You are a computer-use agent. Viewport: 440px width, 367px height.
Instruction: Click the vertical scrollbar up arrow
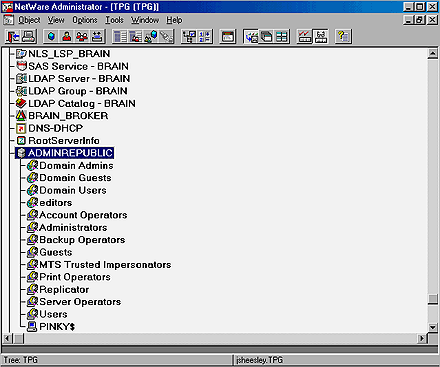point(433,54)
